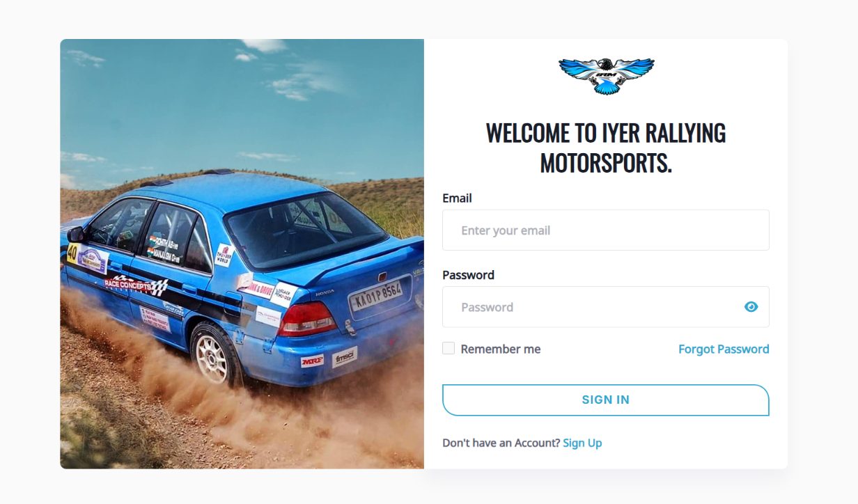This screenshot has height=504, width=858.
Task: Open the Forgot Password link
Action: point(724,349)
